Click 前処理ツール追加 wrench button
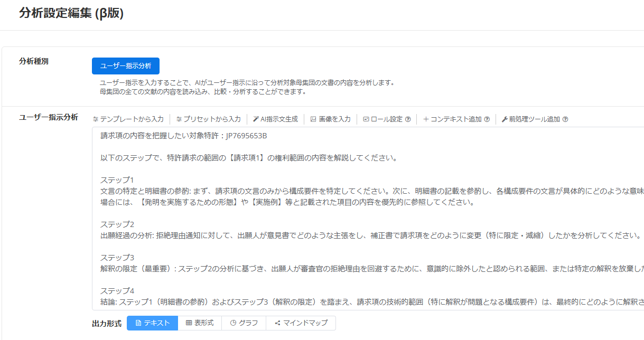This screenshot has width=644, height=340. point(530,119)
